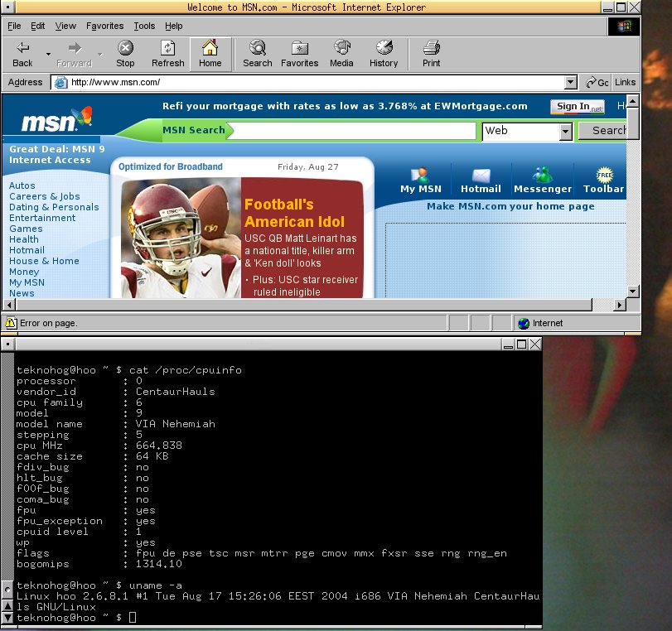Open the File menu
Image resolution: width=672 pixels, height=631 pixels.
(14, 26)
